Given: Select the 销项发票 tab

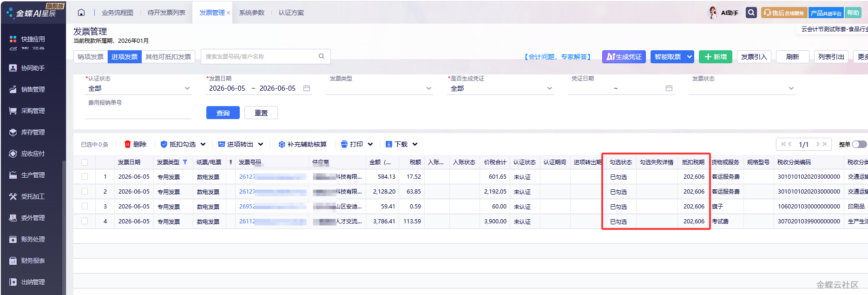Looking at the screenshot, I should [91, 57].
